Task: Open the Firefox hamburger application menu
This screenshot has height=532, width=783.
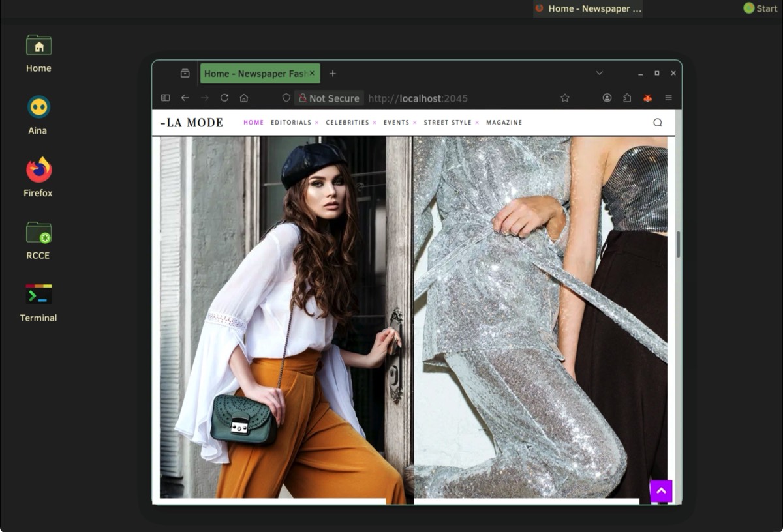Action: 668,98
